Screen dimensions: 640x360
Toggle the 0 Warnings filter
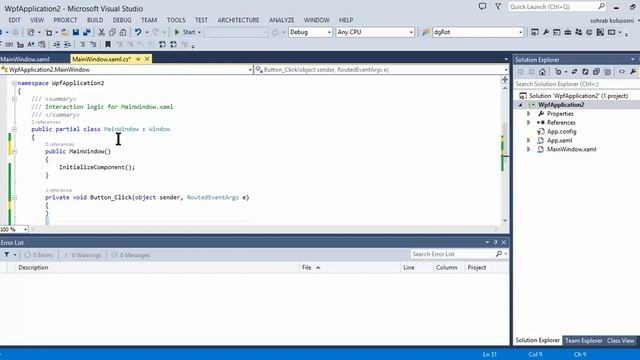[82, 255]
